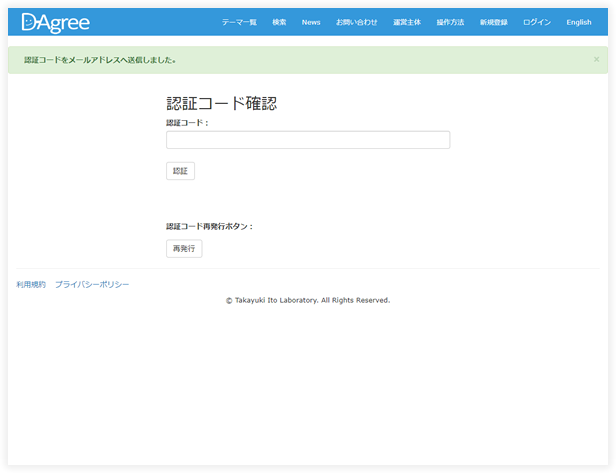
Task: Open the 検索 menu item
Action: [x=279, y=22]
